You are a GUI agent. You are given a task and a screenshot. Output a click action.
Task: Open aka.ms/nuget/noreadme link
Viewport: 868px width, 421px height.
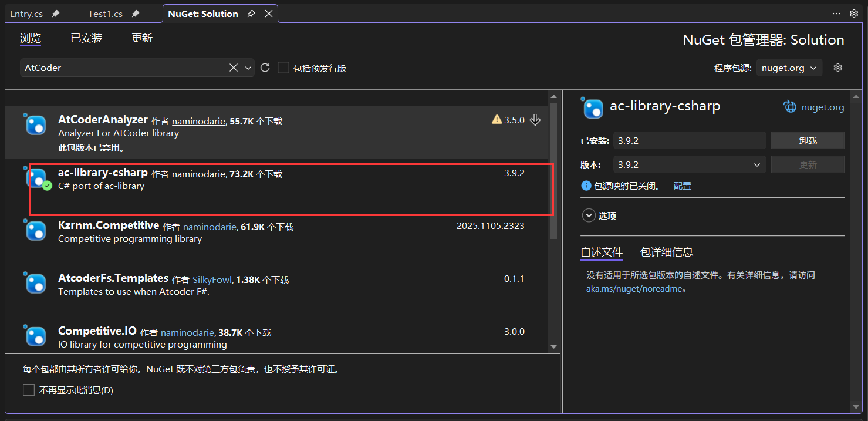(634, 289)
